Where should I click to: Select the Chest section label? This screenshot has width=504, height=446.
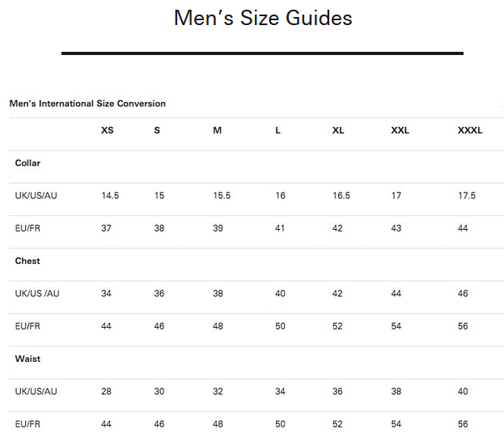[28, 261]
